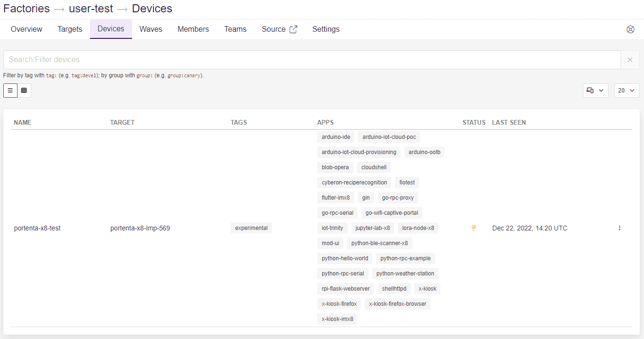
Task: Click the lightbulb status icon
Action: (473, 228)
